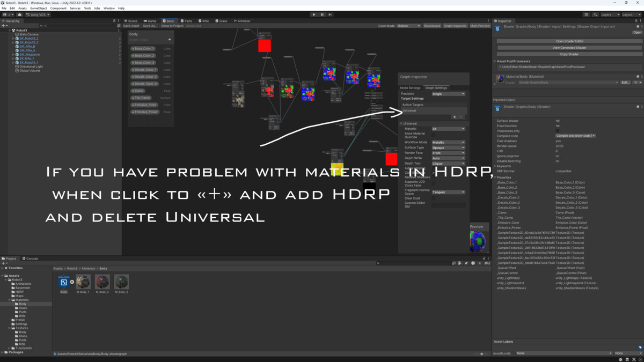Open the Precision dropdown
Viewport: 644px width, 362px height.
pos(448,94)
